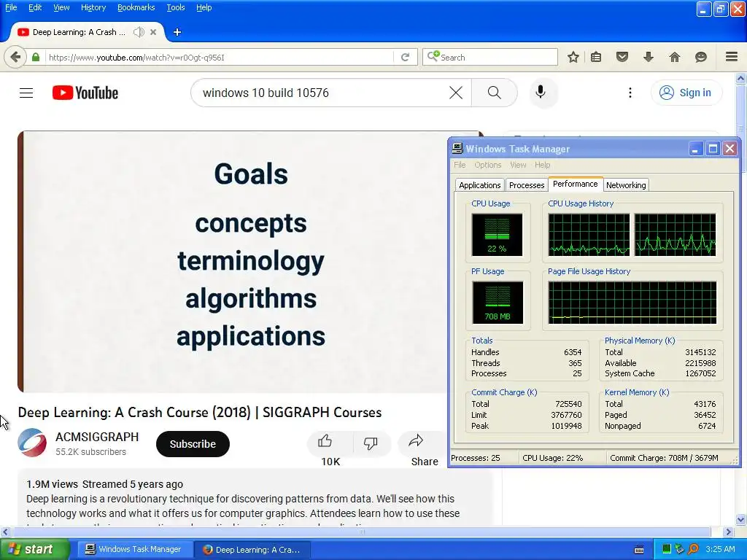Click the reload page icon in address bar
This screenshot has width=747, height=560.
405,57
